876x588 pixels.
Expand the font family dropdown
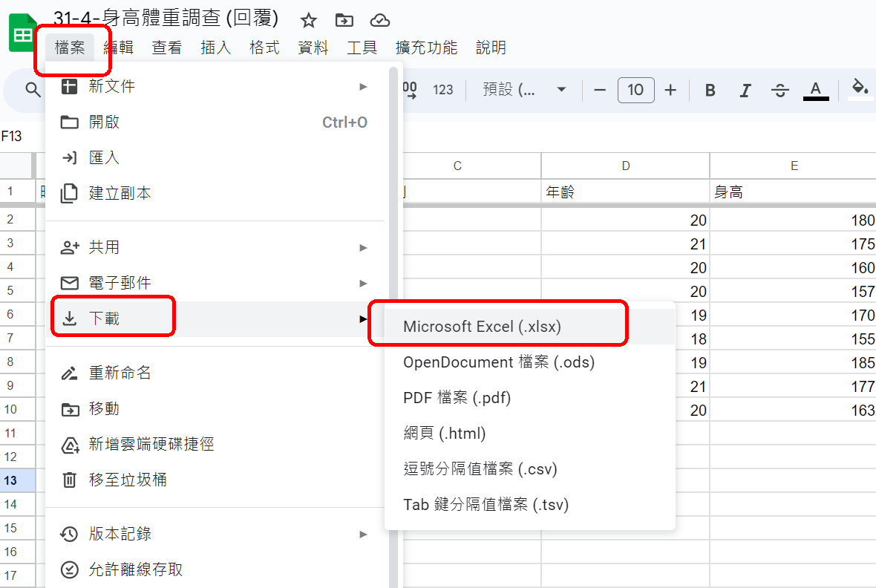click(x=524, y=90)
